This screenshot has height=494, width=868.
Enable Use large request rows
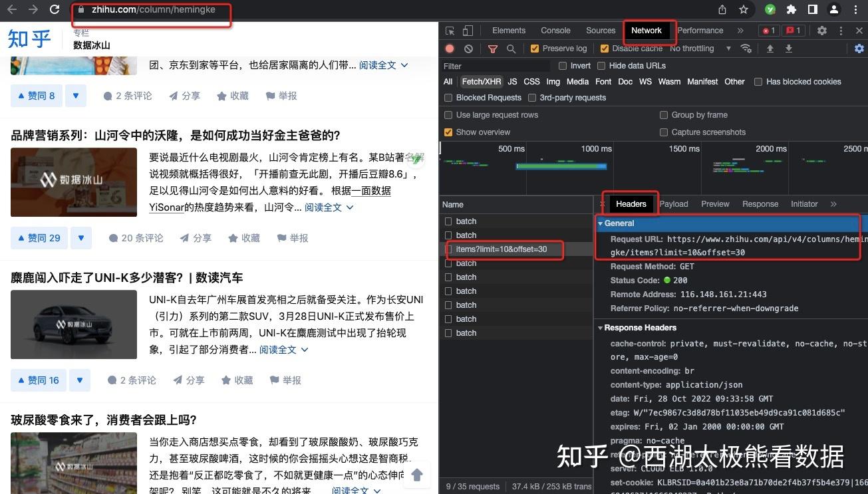[448, 115]
